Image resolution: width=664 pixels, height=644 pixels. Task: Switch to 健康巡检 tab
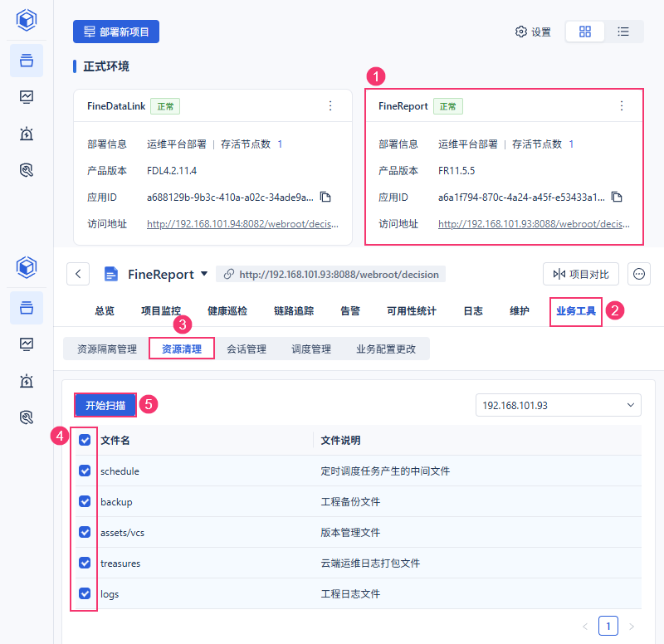coord(227,311)
